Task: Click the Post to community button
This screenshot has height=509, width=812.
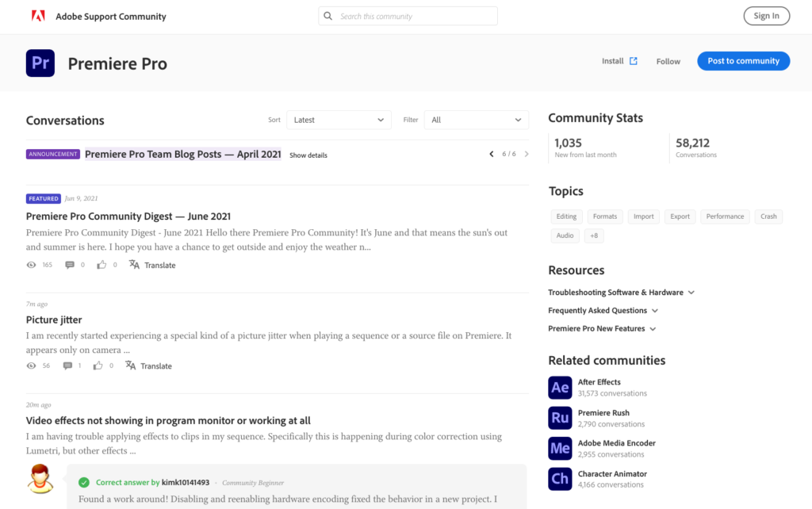Action: point(743,61)
